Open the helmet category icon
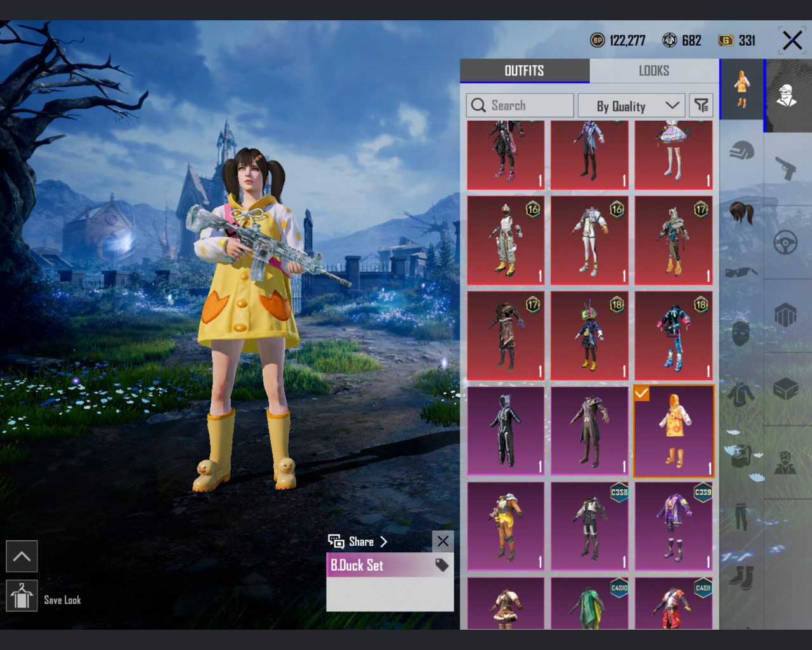 (x=742, y=150)
